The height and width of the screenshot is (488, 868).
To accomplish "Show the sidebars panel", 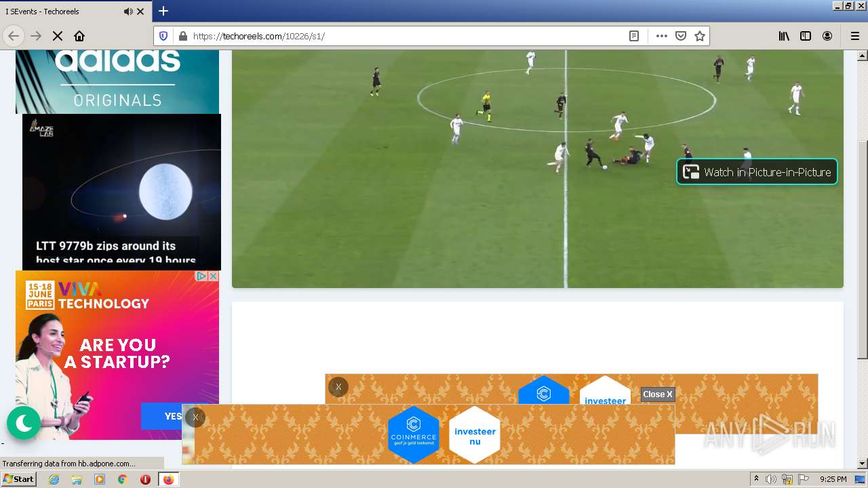I will (x=806, y=36).
